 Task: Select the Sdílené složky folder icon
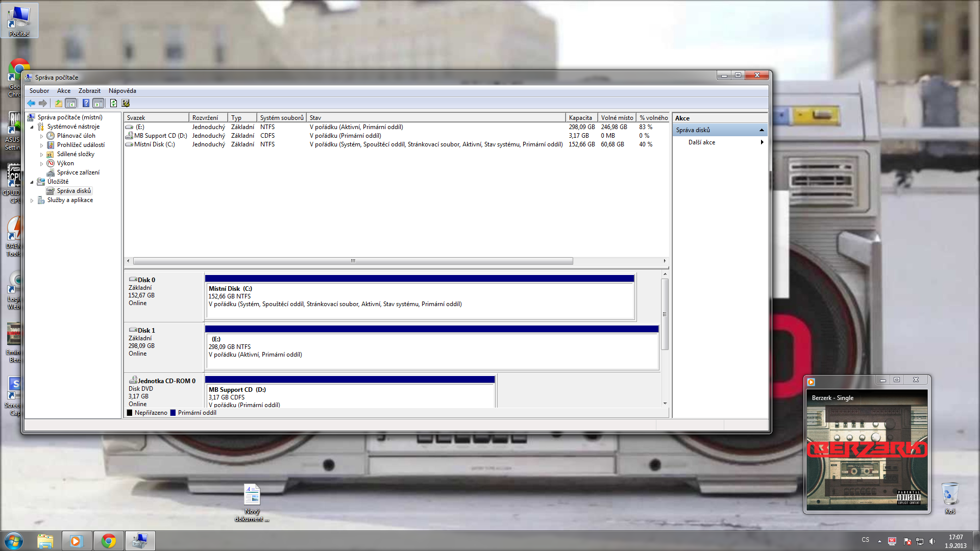pos(51,154)
